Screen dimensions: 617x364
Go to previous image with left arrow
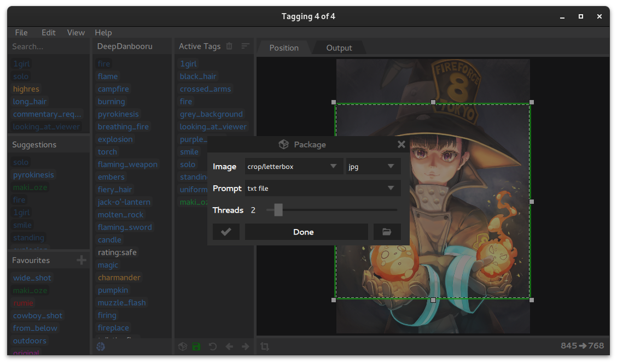pos(229,347)
